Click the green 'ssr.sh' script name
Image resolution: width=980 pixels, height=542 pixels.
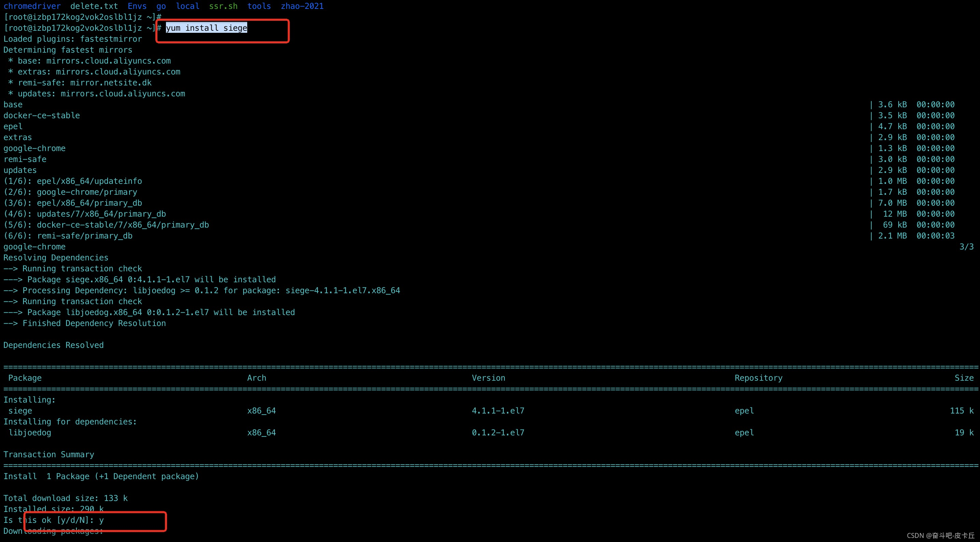tap(223, 6)
